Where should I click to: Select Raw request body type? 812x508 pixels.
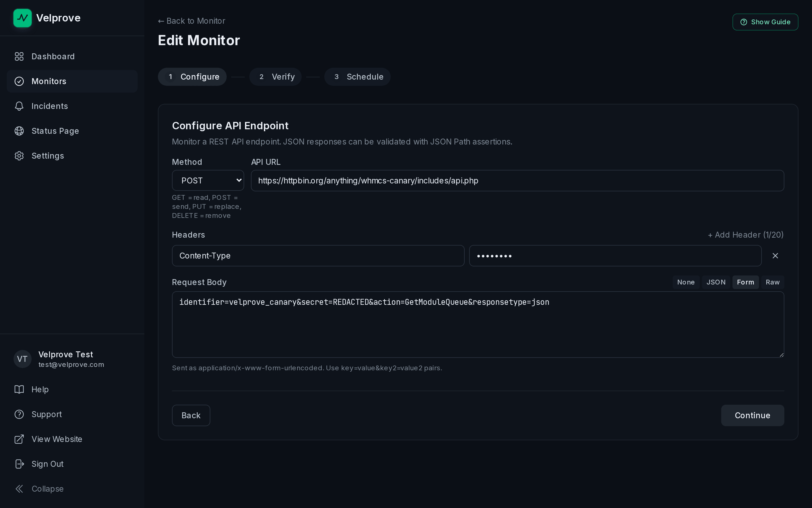773,282
